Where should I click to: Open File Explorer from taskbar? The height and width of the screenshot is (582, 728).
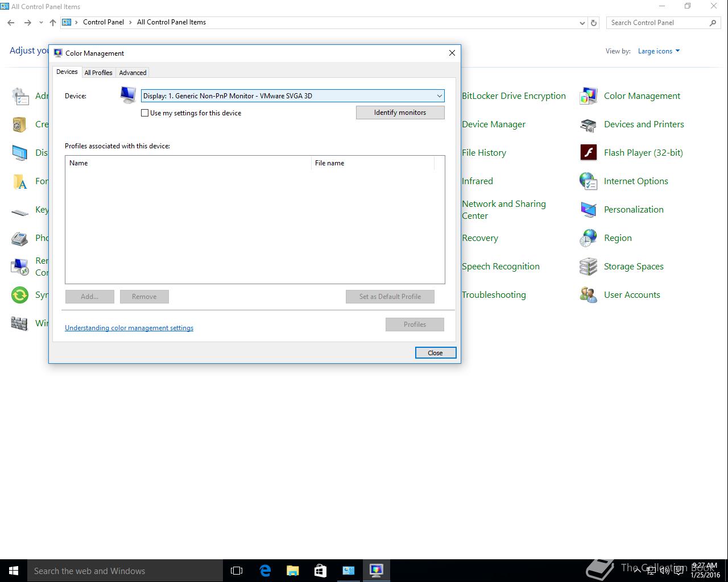click(x=292, y=571)
